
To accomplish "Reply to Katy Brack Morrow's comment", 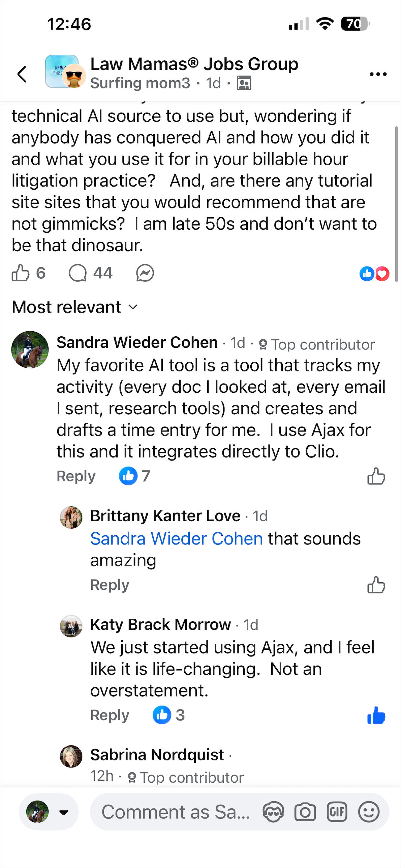I will point(110,715).
